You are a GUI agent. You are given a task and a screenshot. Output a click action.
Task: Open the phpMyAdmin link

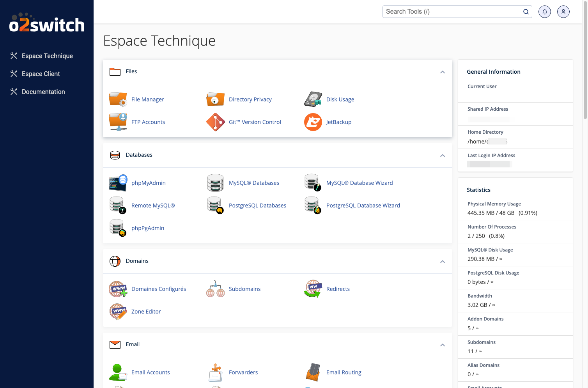(x=149, y=183)
